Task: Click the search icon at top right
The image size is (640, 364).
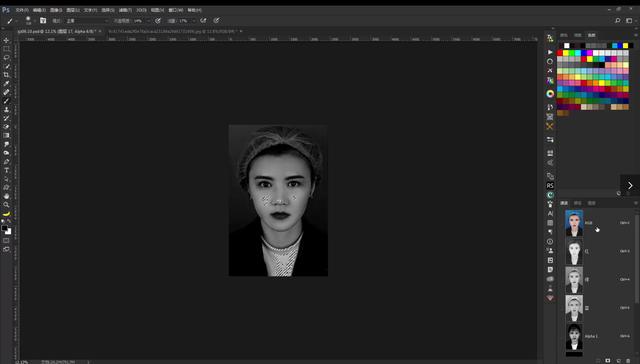Action: coord(618,20)
